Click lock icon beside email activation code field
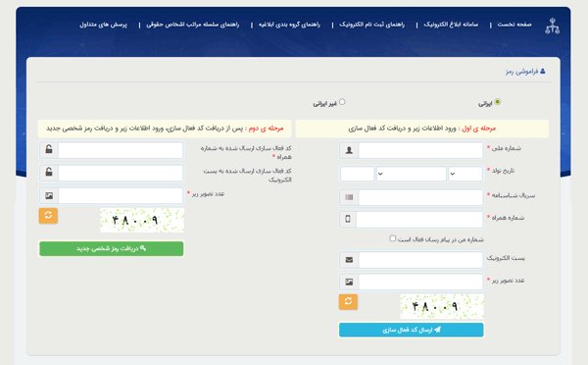Viewport: 588px width, 365px height. pos(49,173)
